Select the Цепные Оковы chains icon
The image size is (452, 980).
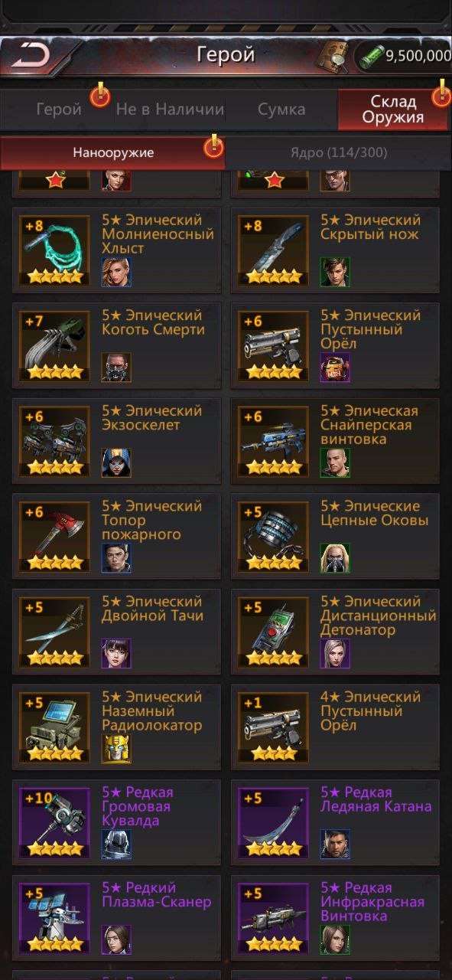point(274,536)
